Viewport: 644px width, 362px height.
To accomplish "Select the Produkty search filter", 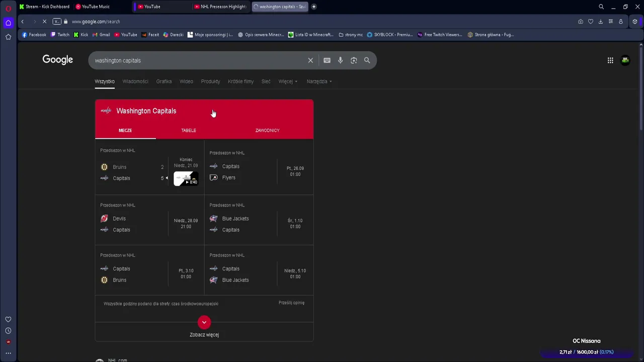I will [210, 81].
